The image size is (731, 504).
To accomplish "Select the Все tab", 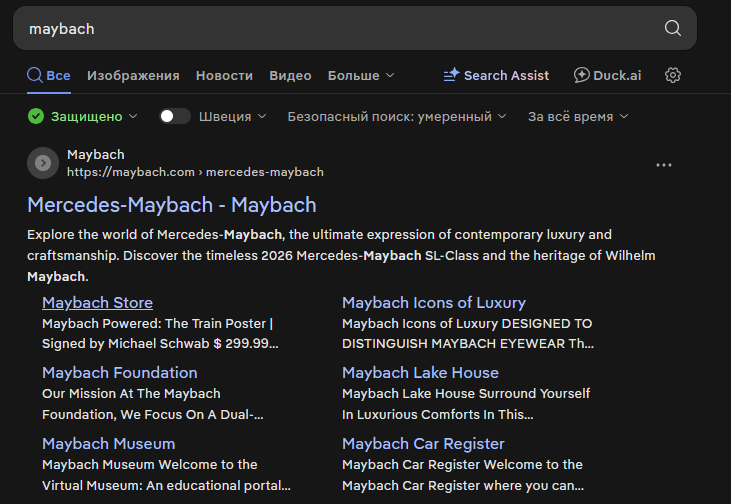I will 49,75.
